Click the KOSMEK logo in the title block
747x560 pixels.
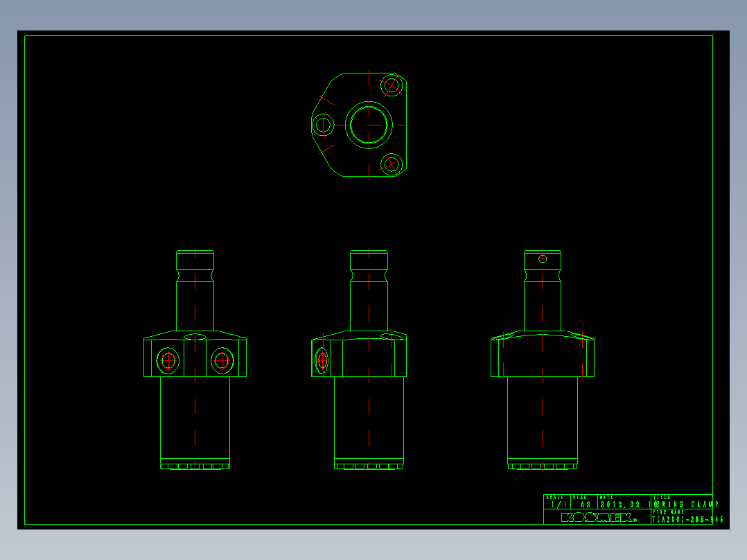click(599, 518)
